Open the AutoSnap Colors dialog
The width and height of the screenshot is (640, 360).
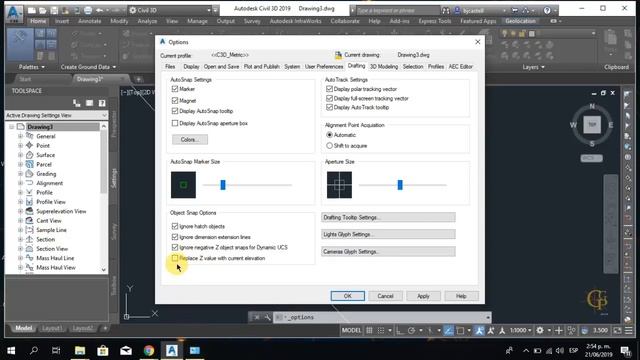point(190,140)
